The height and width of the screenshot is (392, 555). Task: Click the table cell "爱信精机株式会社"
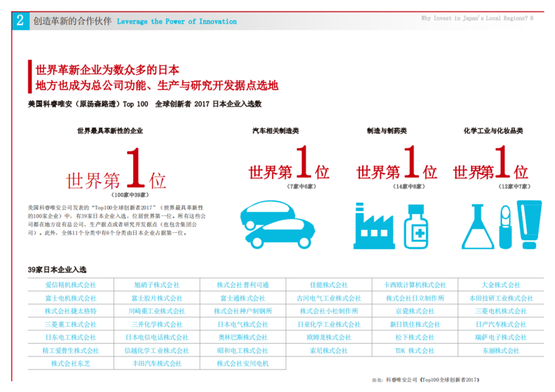pos(71,285)
